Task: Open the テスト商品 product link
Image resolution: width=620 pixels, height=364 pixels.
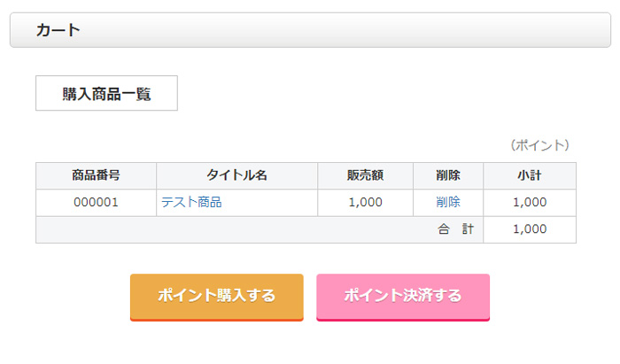Action: [x=191, y=202]
